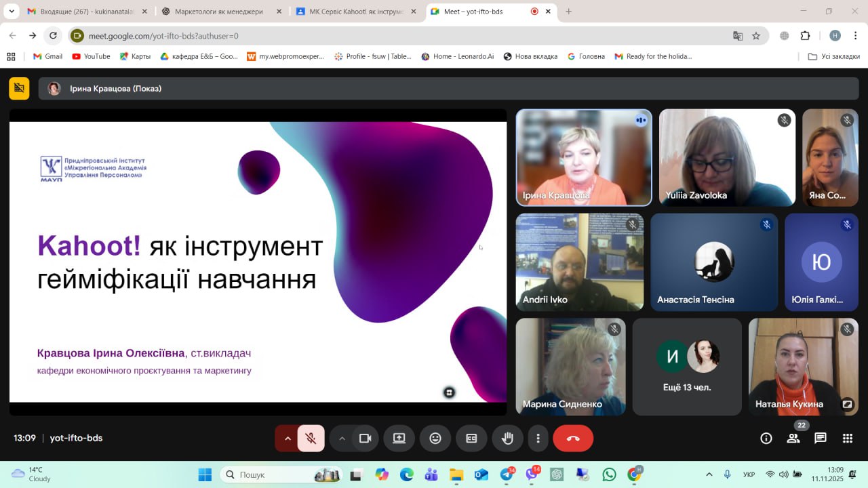Expand audio settings arrow beside the microphone
This screenshot has width=868, height=488.
(288, 439)
